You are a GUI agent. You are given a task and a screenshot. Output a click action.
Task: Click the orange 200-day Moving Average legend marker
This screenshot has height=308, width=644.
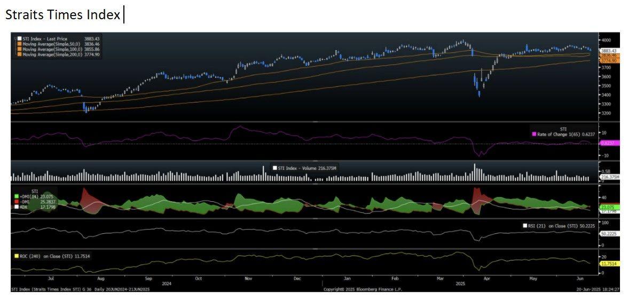pos(19,54)
